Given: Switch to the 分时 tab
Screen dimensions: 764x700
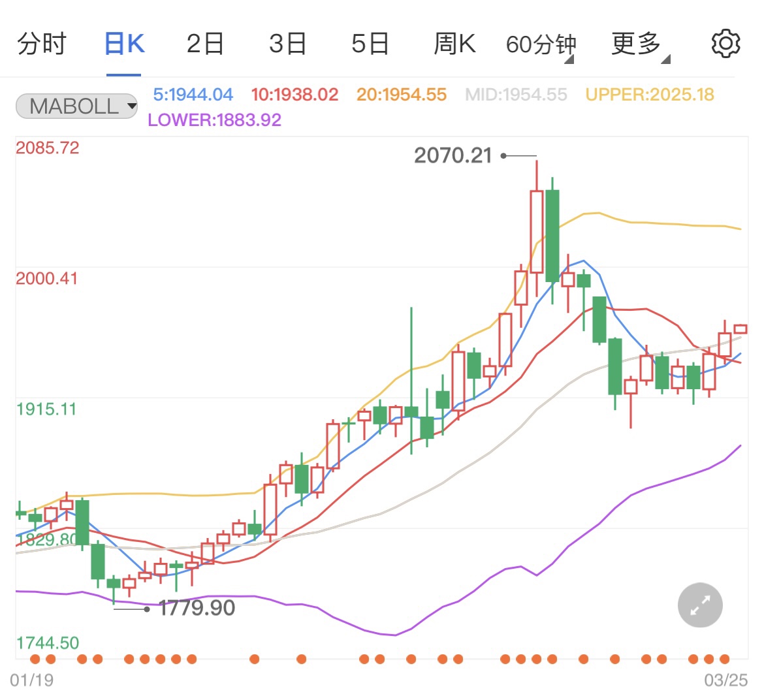Looking at the screenshot, I should pos(42,44).
